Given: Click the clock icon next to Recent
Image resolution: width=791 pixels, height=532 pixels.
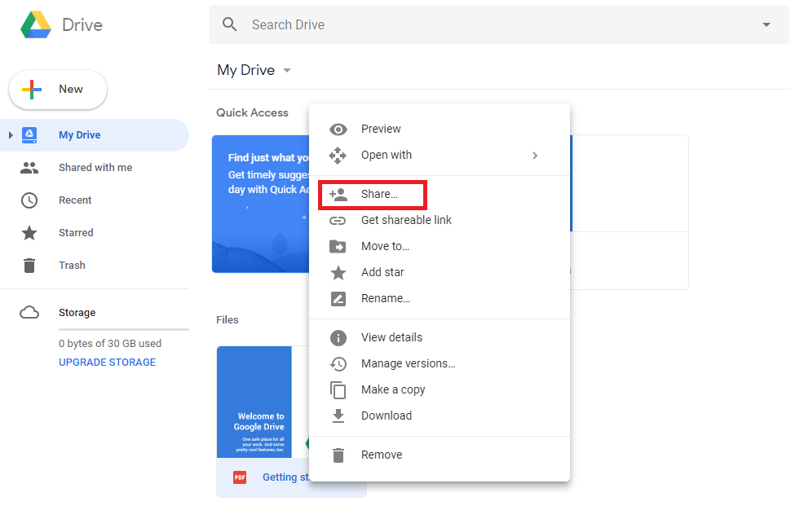Looking at the screenshot, I should (x=29, y=200).
